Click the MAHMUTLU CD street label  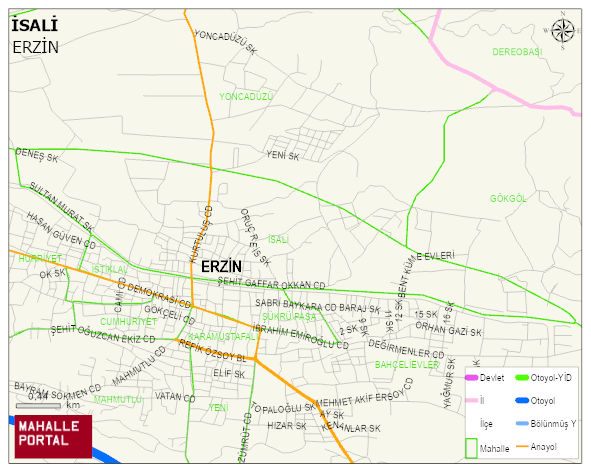(139, 366)
